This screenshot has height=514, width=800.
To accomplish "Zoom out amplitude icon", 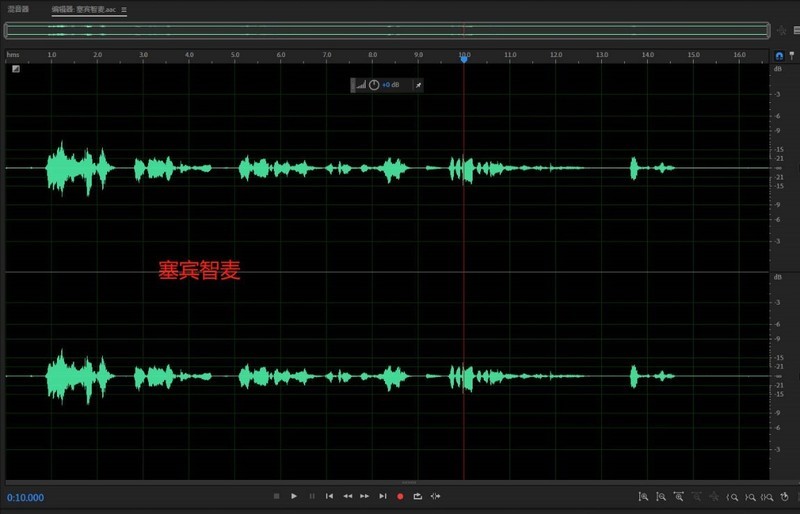I will [x=661, y=496].
